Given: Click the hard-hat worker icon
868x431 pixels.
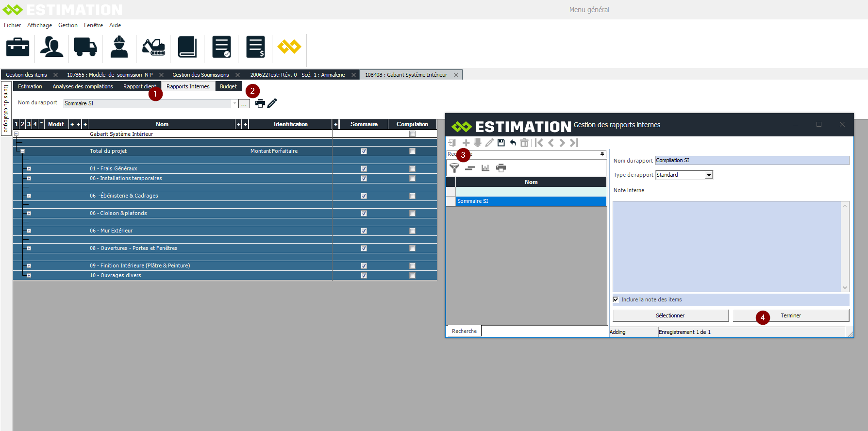Looking at the screenshot, I should click(119, 47).
